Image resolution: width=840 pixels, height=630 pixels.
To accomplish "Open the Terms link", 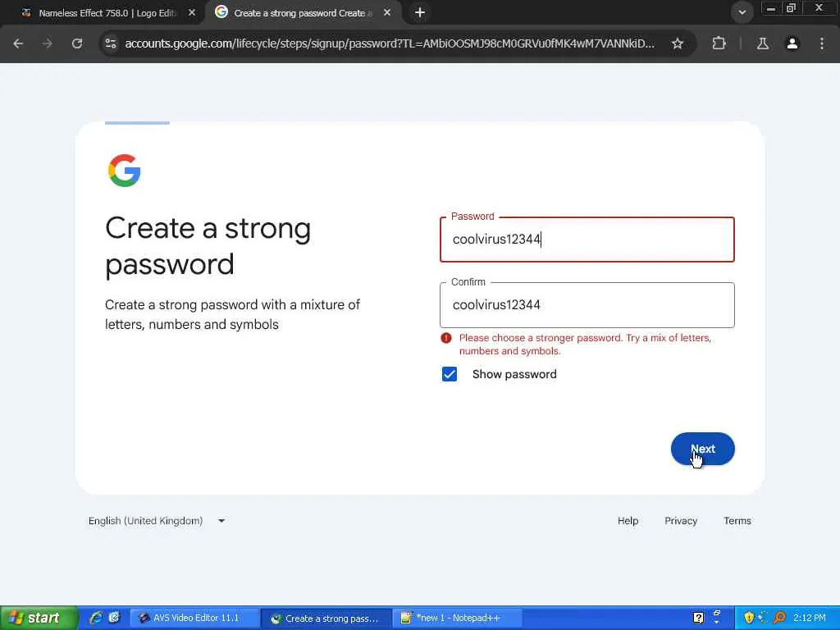I will tap(737, 521).
